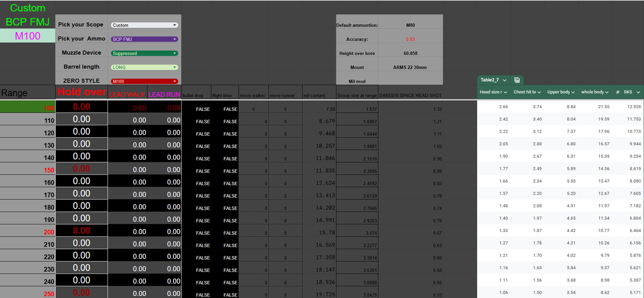
Task: Select the red Accuracy value 0.53
Action: (x=411, y=39)
